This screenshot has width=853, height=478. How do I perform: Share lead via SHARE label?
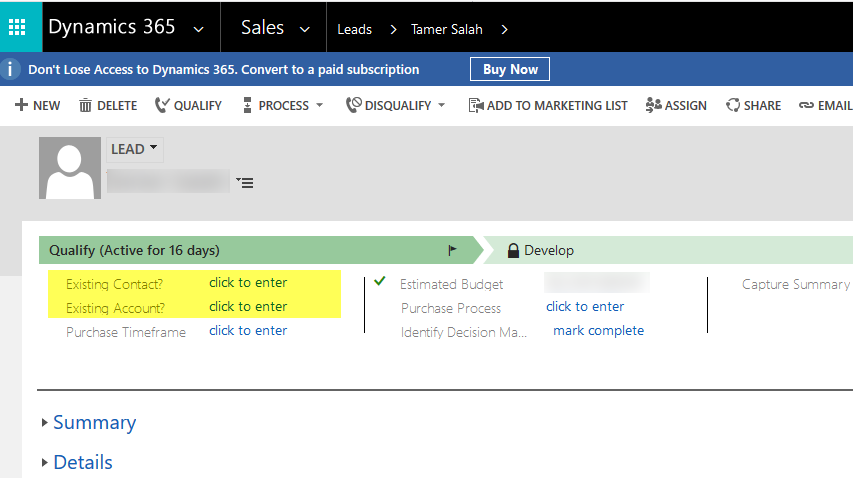(x=762, y=105)
